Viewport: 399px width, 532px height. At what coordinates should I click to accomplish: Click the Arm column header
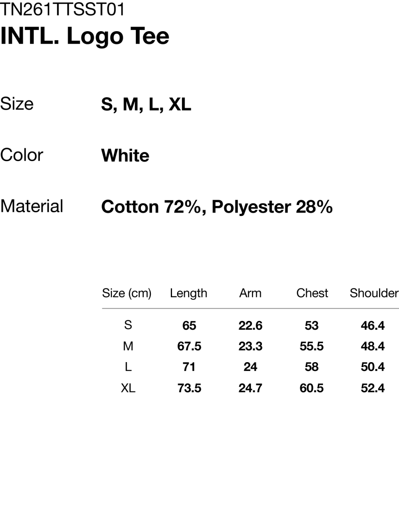tap(250, 293)
